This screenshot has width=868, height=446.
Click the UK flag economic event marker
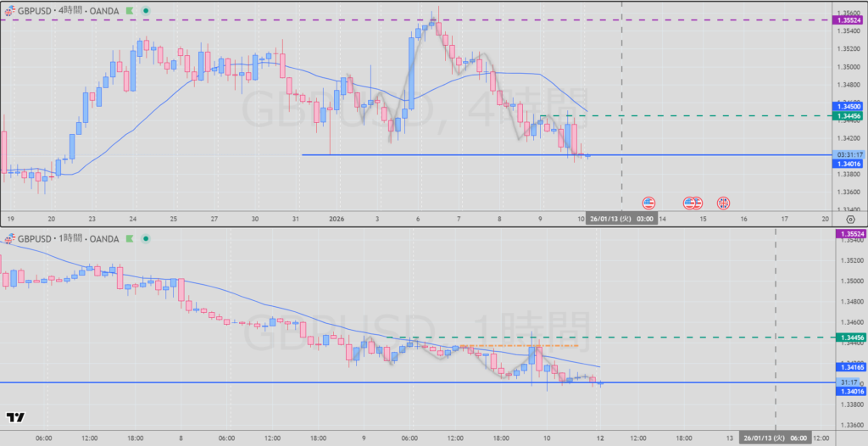724,203
